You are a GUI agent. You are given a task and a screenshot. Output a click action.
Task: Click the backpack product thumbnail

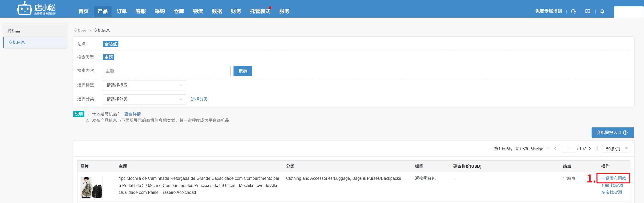92,188
